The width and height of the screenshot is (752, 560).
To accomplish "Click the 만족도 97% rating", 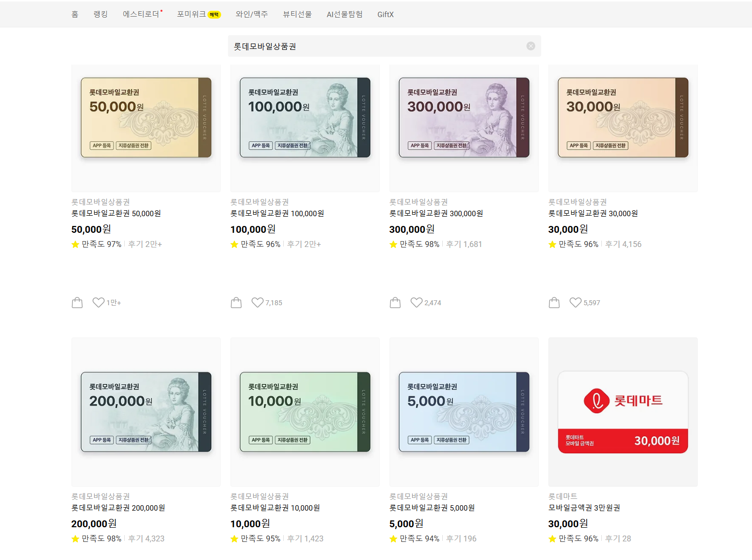I will click(x=96, y=244).
